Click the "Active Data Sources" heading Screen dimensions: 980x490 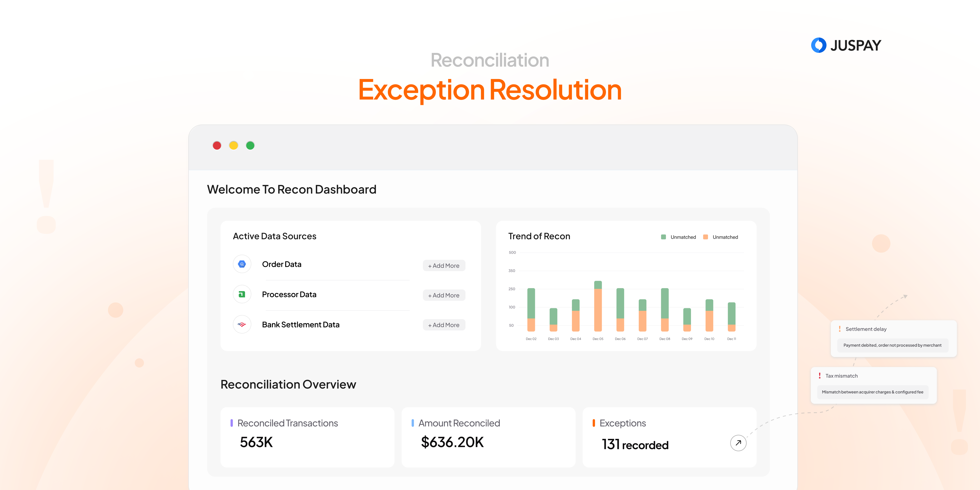click(x=274, y=236)
